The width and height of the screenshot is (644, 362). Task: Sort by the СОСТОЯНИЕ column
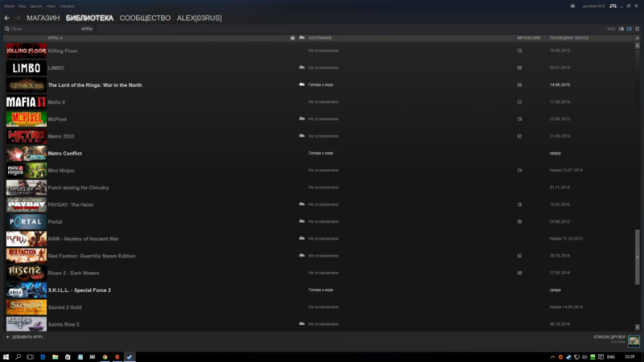(320, 38)
